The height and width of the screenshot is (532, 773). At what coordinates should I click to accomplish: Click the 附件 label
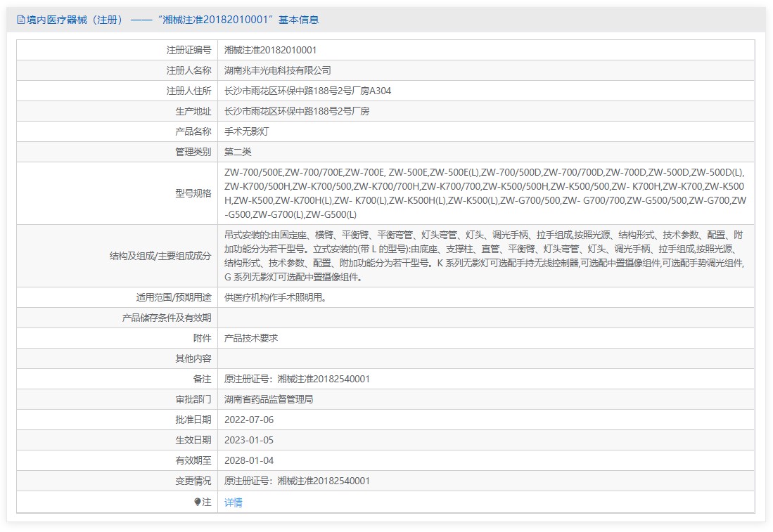coord(202,339)
